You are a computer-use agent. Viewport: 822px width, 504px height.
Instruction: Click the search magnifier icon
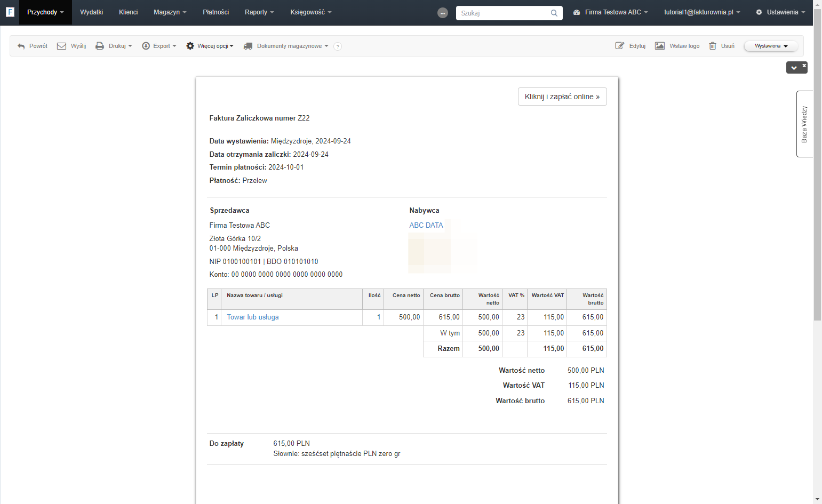(x=554, y=13)
